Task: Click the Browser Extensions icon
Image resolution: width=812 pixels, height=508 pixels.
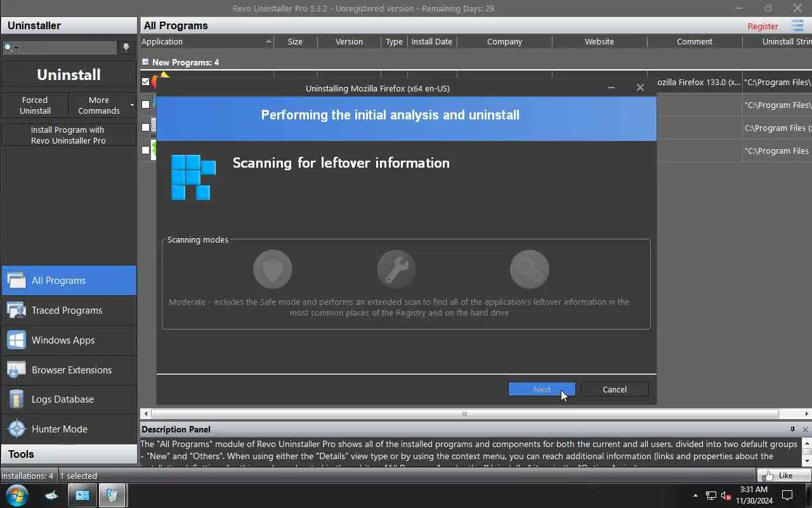Action: tap(16, 370)
